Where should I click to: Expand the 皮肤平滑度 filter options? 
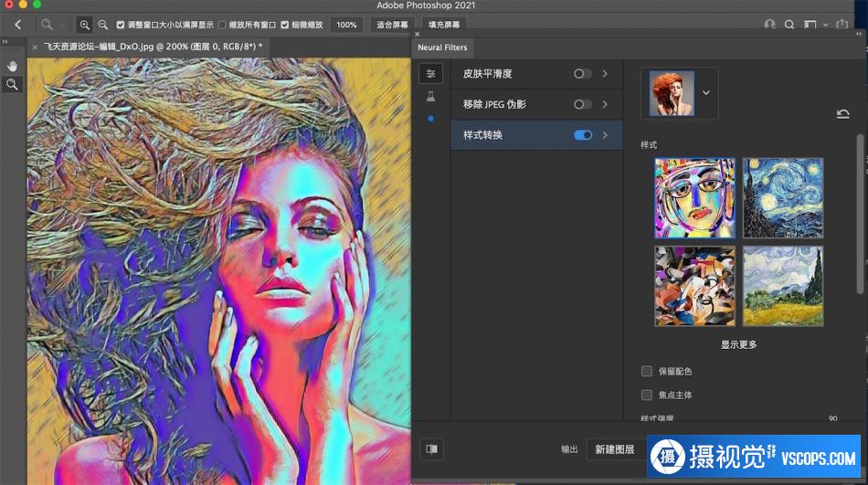pos(605,74)
